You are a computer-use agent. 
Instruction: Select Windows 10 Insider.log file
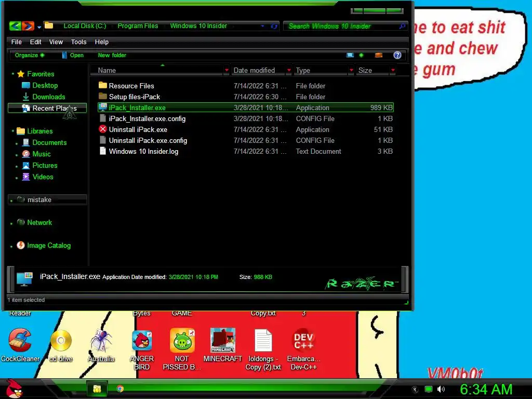tap(246, 151)
